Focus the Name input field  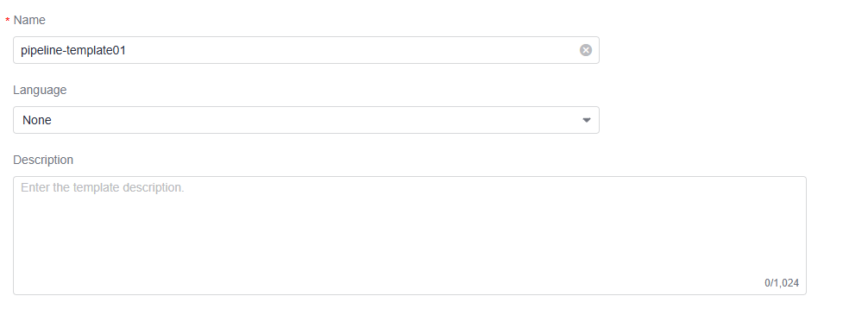(306, 50)
